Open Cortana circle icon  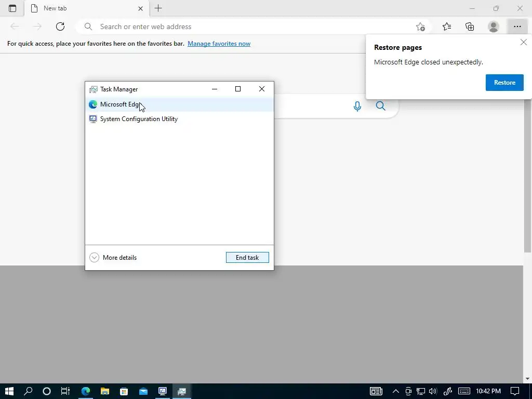point(47,391)
